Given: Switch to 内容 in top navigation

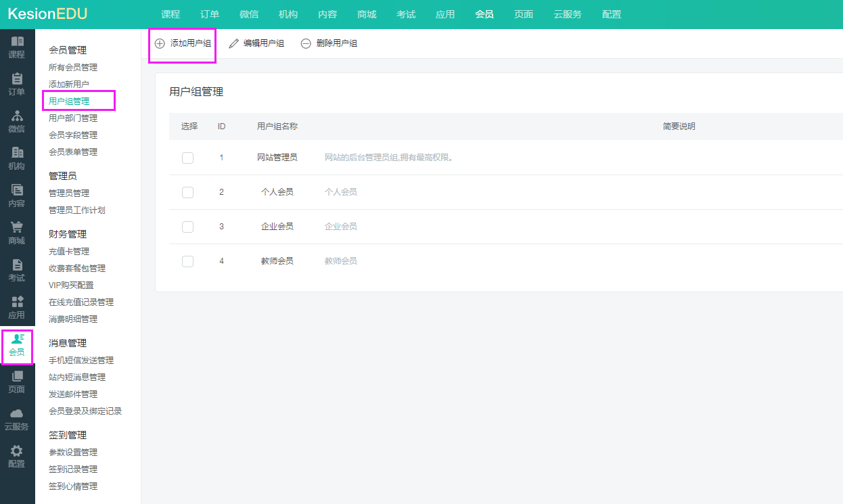Looking at the screenshot, I should (x=327, y=14).
